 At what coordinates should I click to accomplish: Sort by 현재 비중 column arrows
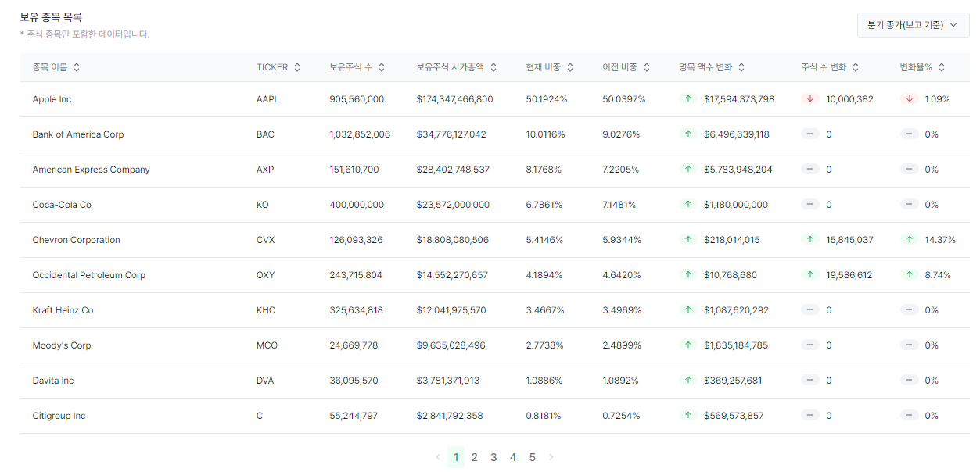pos(570,67)
